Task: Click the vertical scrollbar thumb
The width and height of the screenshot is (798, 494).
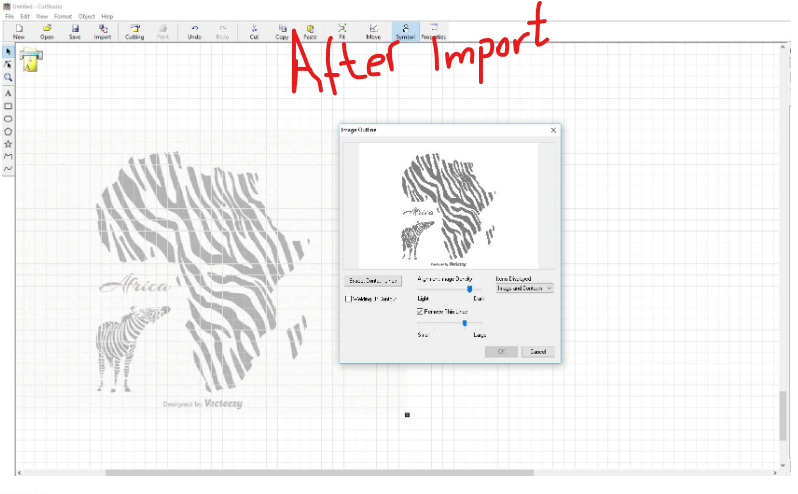Action: tap(783, 416)
